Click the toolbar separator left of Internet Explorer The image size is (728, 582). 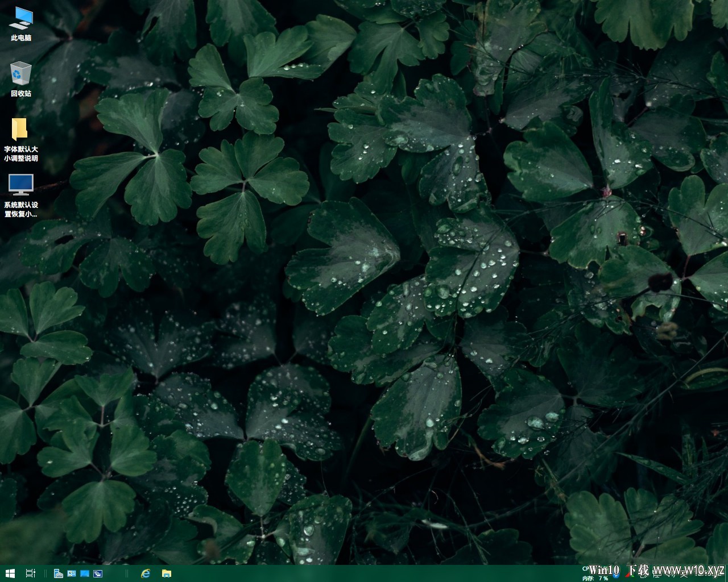click(127, 573)
